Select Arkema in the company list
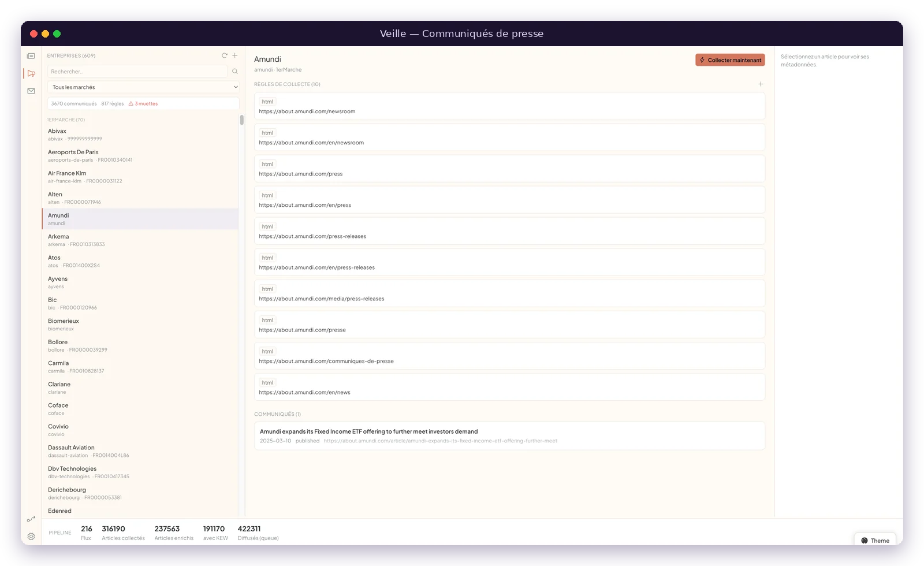Screen dimensions: 924x566 [x=140, y=240]
